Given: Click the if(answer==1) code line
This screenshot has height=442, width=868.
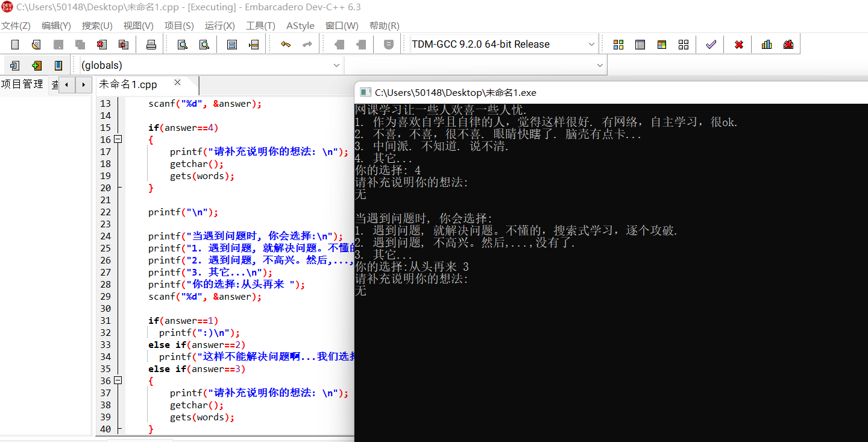Looking at the screenshot, I should pyautogui.click(x=183, y=320).
